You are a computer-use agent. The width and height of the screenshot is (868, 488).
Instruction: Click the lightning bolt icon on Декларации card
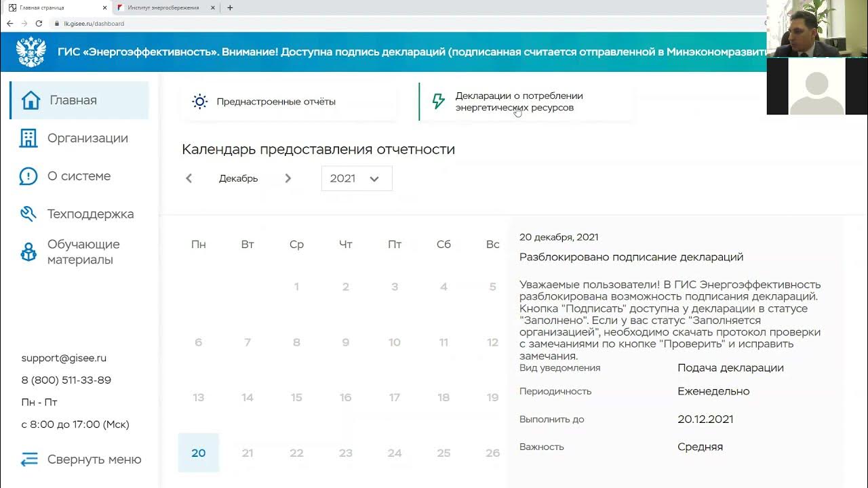[439, 102]
